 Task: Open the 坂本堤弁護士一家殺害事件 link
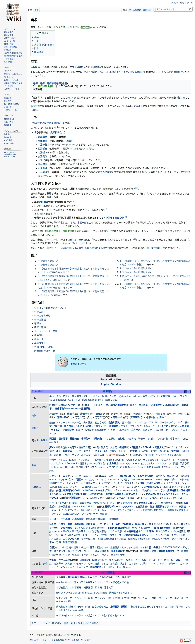coord(60,231)
